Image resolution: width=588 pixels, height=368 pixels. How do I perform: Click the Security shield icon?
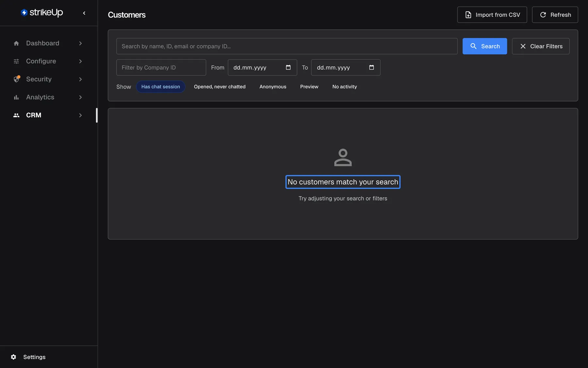[16, 79]
